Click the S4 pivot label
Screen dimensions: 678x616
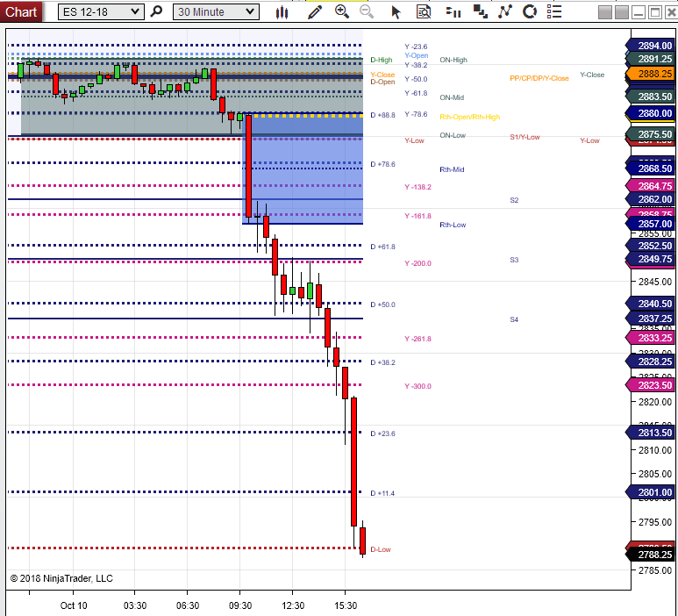pos(514,319)
